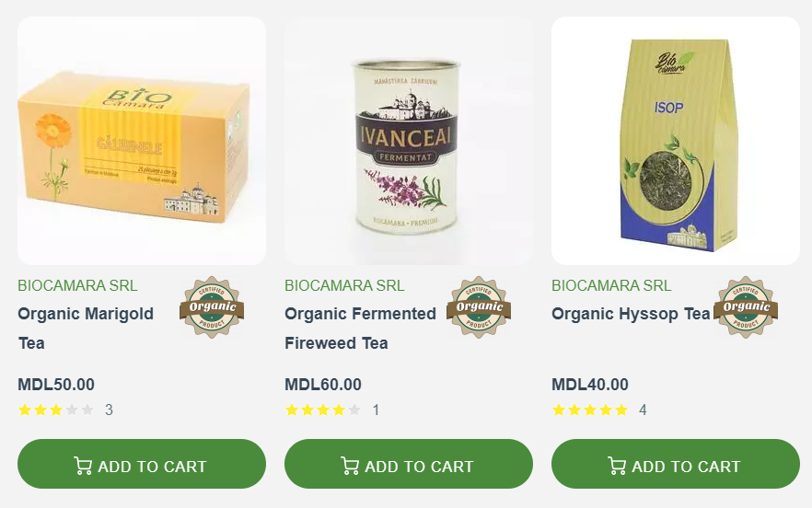
Task: Open the Organic Fermented Fireweed Tea title
Action: (361, 329)
